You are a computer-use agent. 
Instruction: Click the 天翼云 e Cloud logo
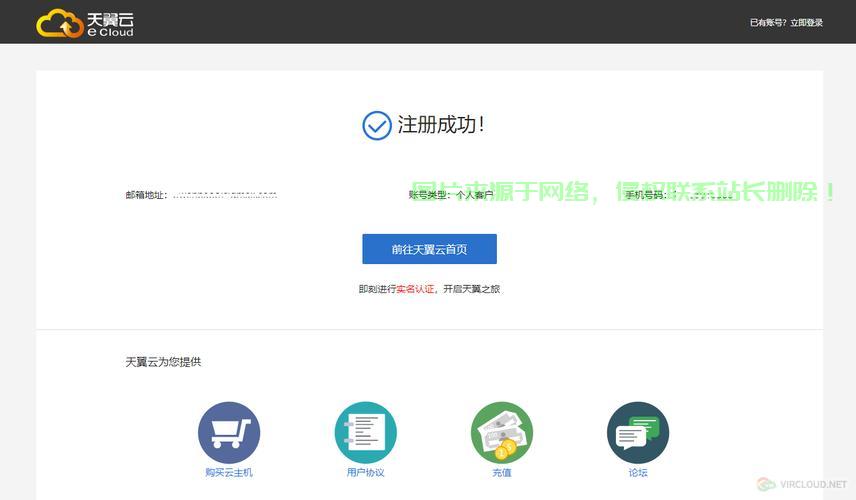pyautogui.click(x=85, y=23)
